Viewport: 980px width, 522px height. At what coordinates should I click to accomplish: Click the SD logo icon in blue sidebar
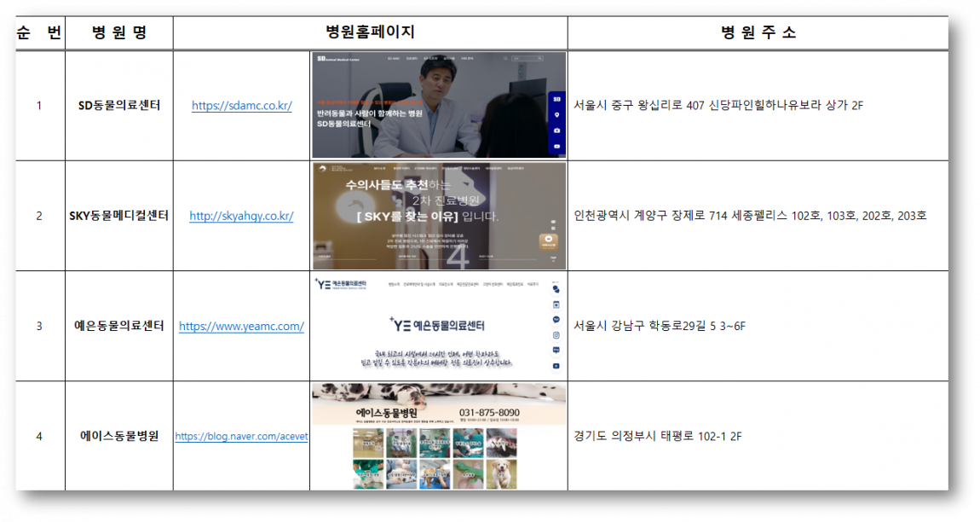[x=556, y=99]
